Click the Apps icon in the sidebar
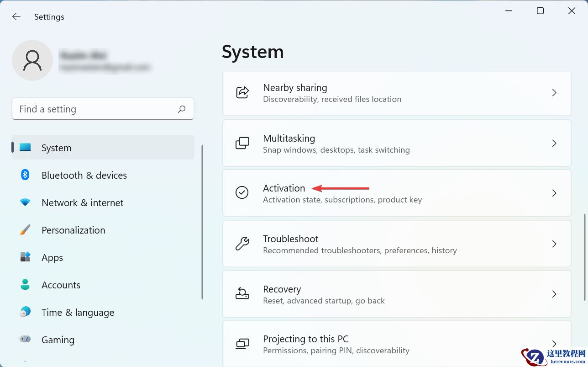 pyautogui.click(x=25, y=257)
